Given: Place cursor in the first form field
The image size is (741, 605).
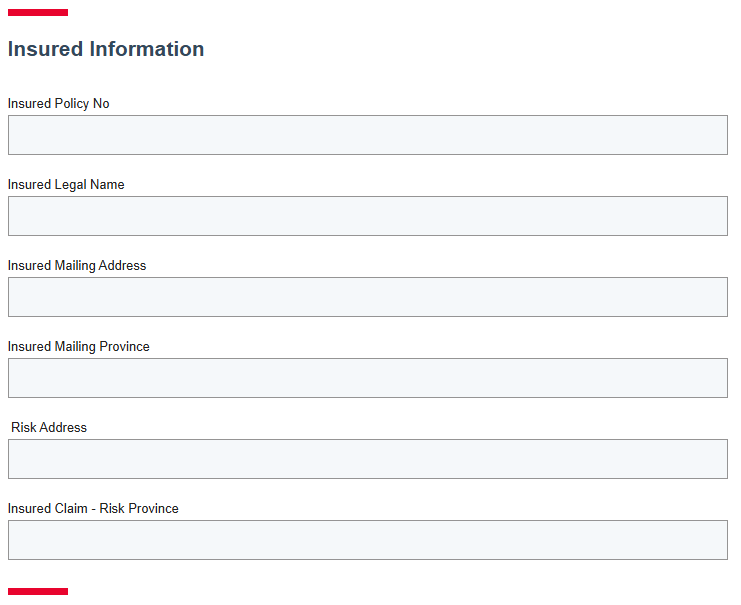Looking at the screenshot, I should pyautogui.click(x=367, y=135).
